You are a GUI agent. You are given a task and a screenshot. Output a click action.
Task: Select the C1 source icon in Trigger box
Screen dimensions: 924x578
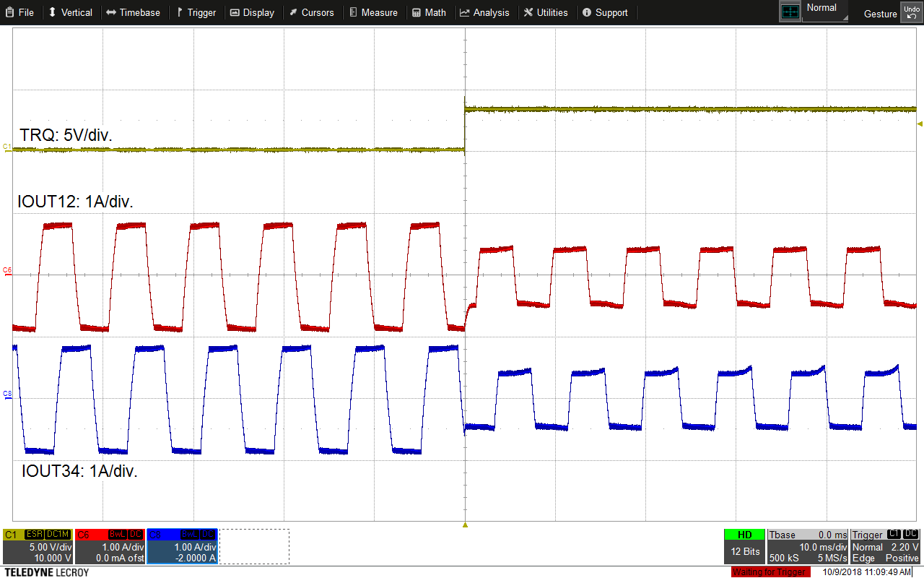pos(894,535)
